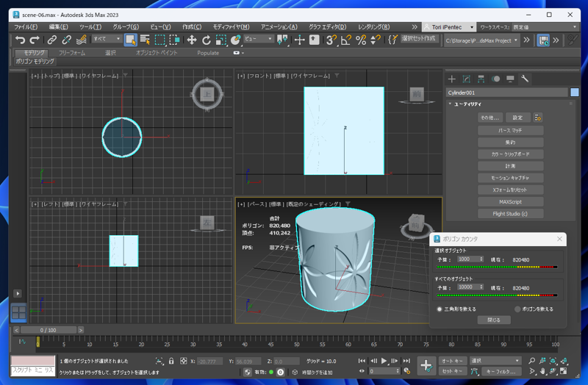This screenshot has width=588, height=385.
Task: Open the すべて selection filter dropdown
Action: point(107,39)
